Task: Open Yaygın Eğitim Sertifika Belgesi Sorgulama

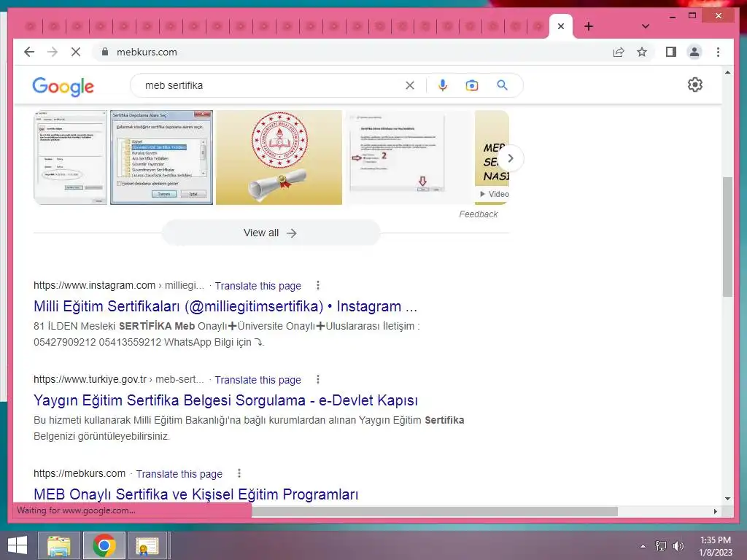Action: (x=226, y=400)
